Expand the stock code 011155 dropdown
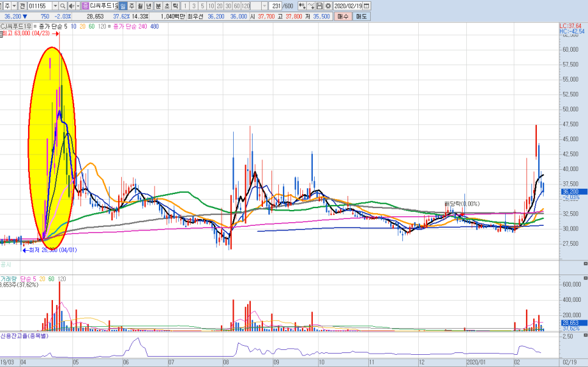The image size is (588, 367). tap(54, 5)
